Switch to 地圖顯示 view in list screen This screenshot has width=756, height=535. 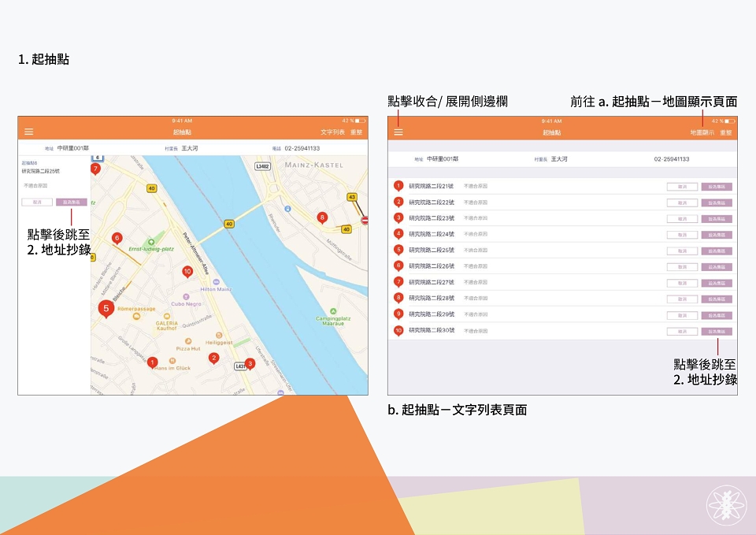pos(702,132)
